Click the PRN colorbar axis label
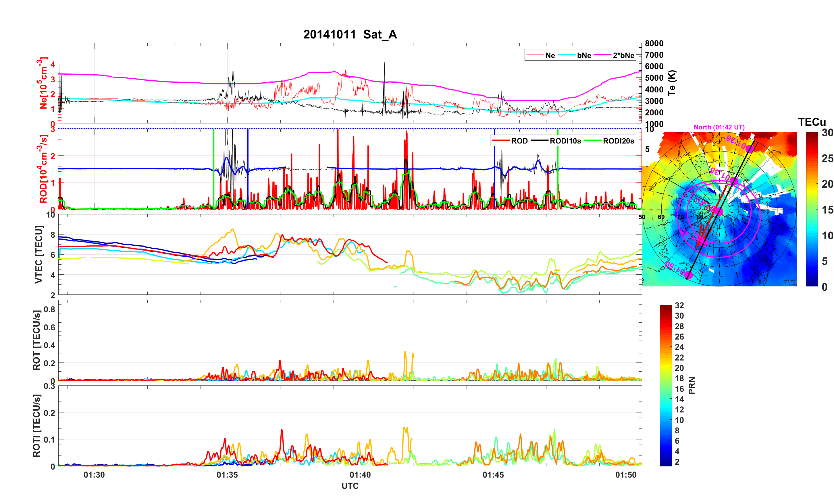This screenshot has width=834, height=504. (692, 385)
